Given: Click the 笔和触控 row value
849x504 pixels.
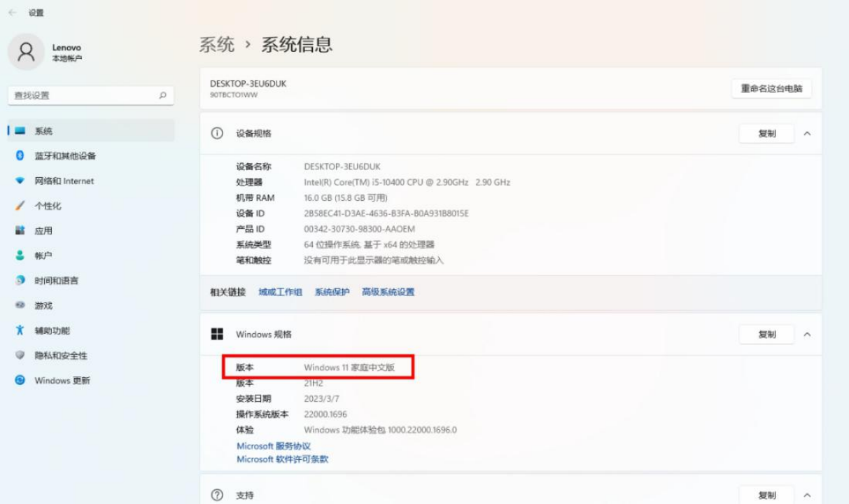Looking at the screenshot, I should (374, 260).
